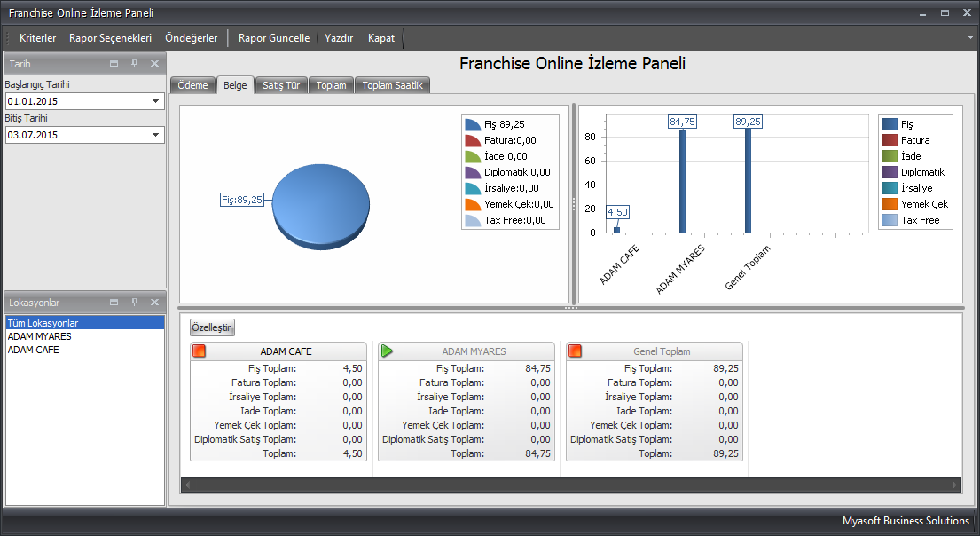This screenshot has height=536, width=980.
Task: Toggle auto-hide pin on Lokasyonlar panel
Action: click(x=134, y=303)
